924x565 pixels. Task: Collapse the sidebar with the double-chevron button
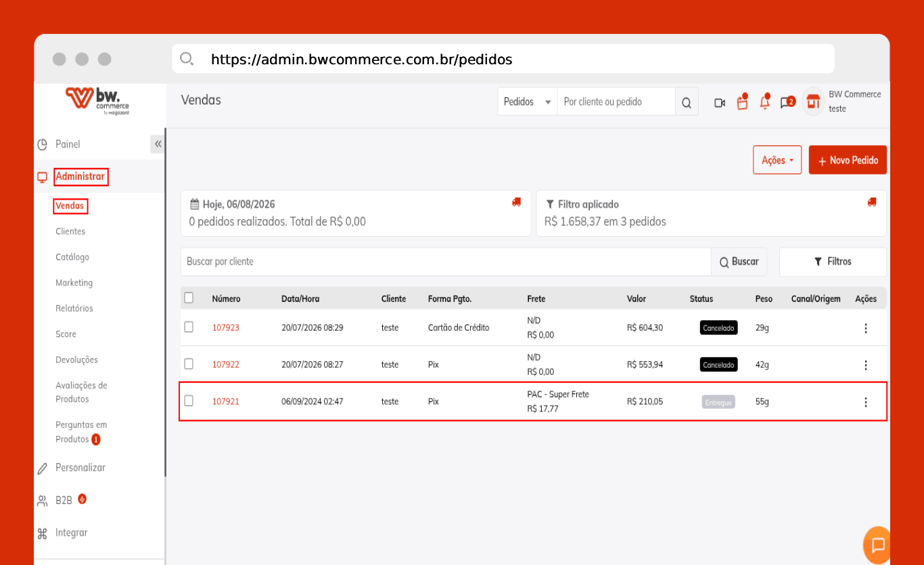158,144
